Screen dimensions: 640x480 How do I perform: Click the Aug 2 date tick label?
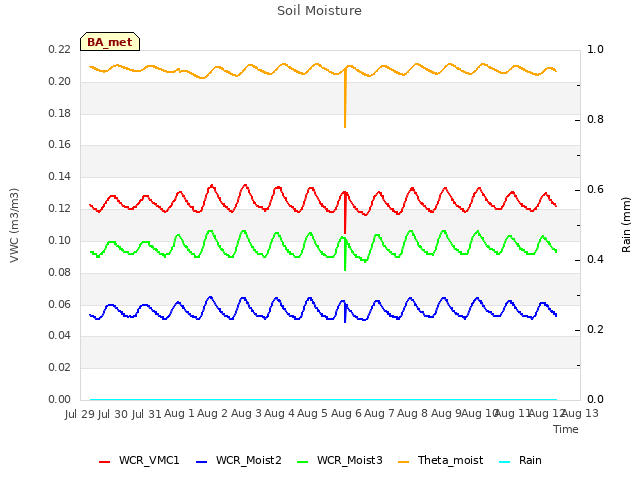(212, 414)
